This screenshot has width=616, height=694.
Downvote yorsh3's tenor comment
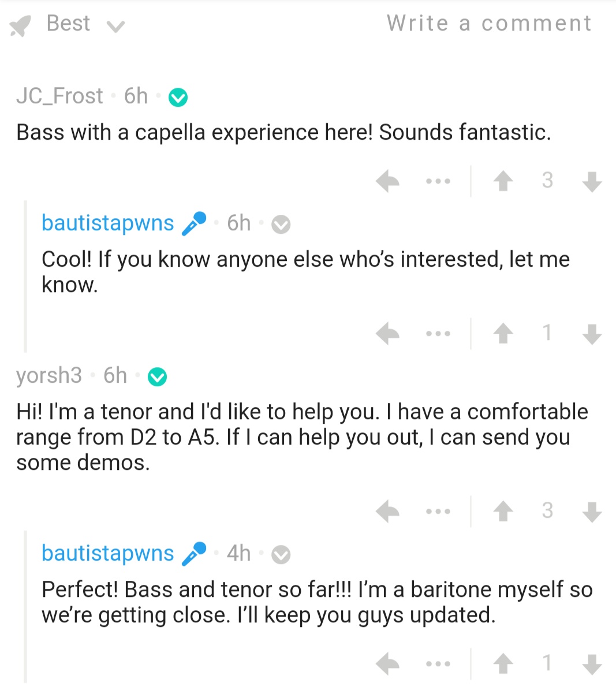coord(592,512)
